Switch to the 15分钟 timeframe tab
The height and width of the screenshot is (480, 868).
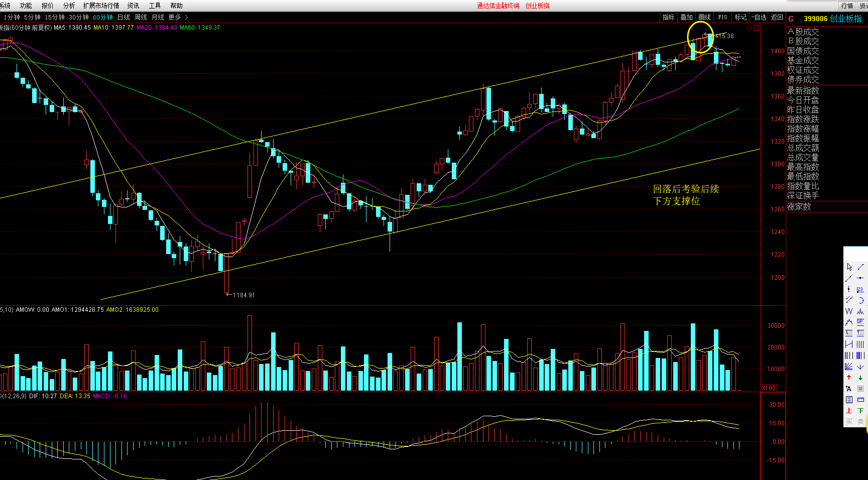click(55, 17)
